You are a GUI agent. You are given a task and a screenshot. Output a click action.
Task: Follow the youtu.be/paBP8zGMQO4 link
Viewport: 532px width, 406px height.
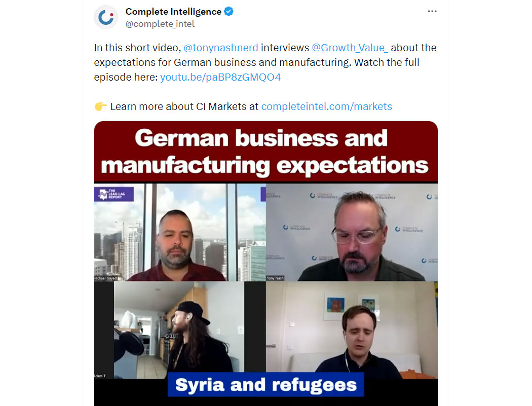click(220, 77)
